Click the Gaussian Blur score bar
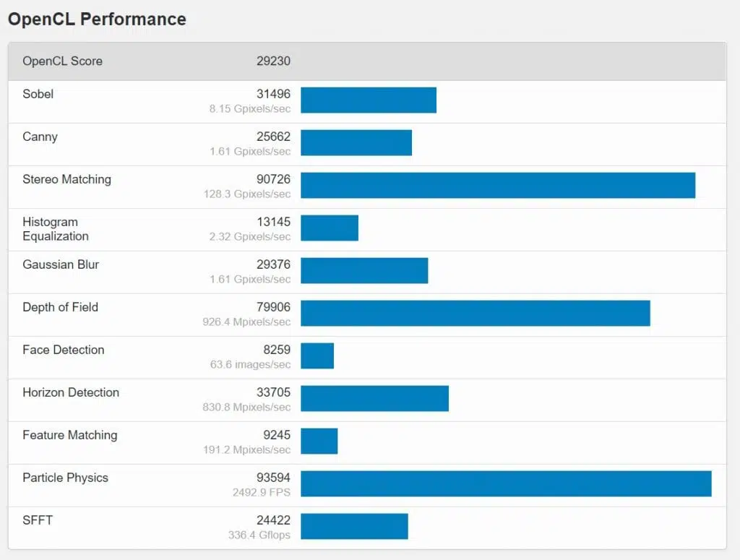The image size is (740, 560). 364,271
